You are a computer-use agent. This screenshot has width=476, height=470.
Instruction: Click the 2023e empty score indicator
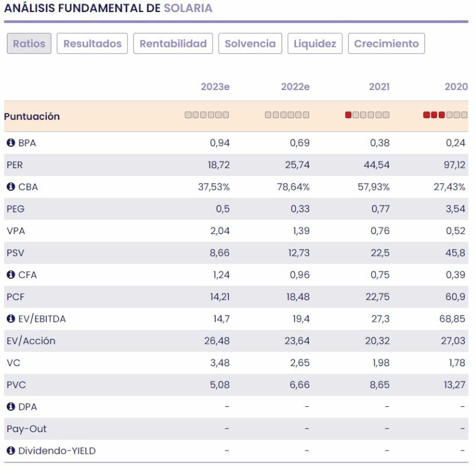(208, 115)
